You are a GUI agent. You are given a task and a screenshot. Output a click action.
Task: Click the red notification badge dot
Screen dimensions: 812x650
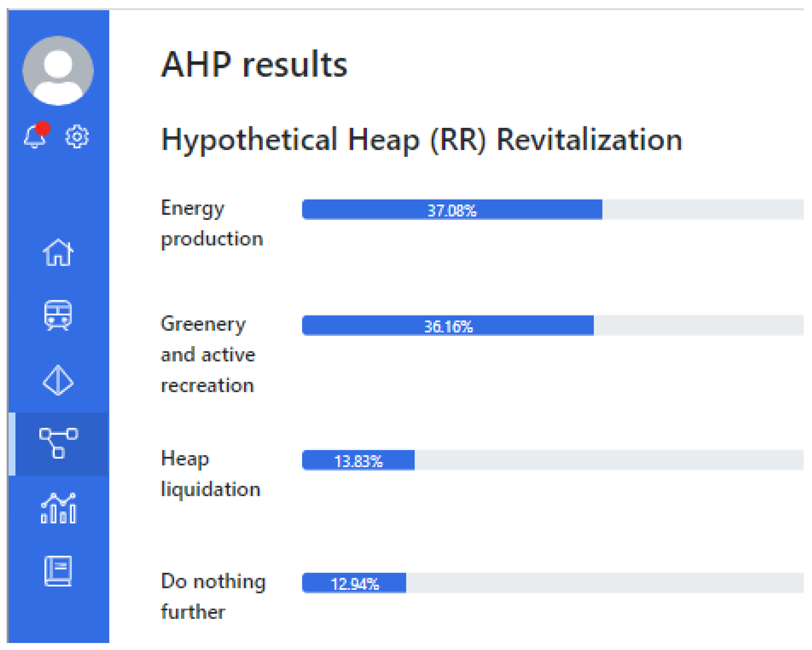tap(43, 128)
